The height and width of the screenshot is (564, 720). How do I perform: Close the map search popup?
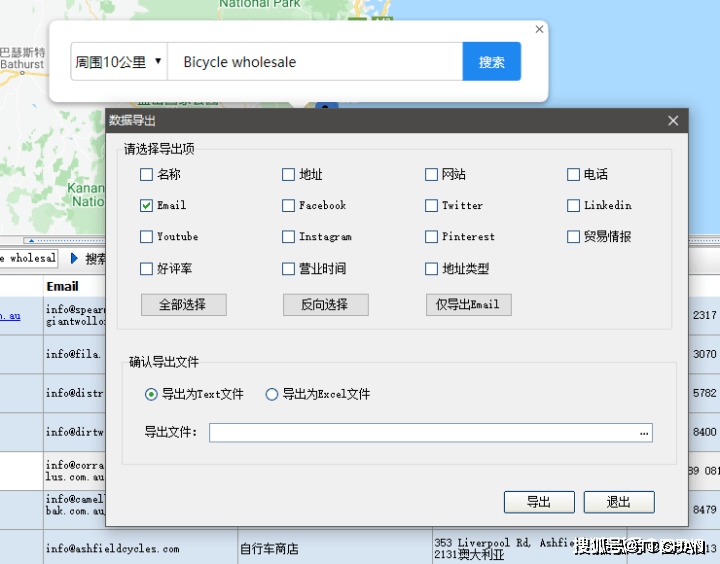540,29
